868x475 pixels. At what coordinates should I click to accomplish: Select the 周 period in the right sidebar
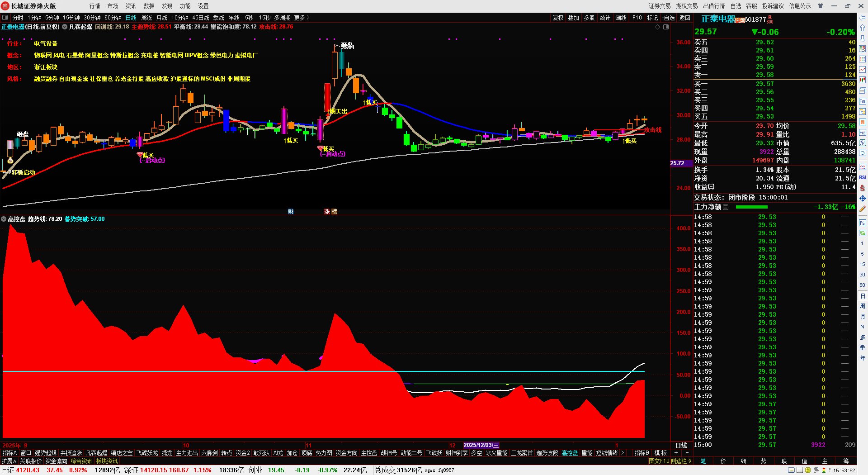863,306
